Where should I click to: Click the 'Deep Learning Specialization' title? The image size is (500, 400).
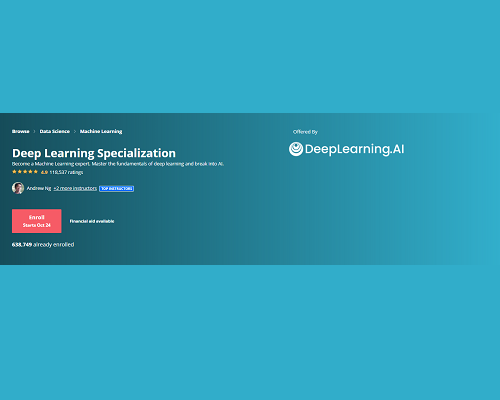(x=94, y=153)
